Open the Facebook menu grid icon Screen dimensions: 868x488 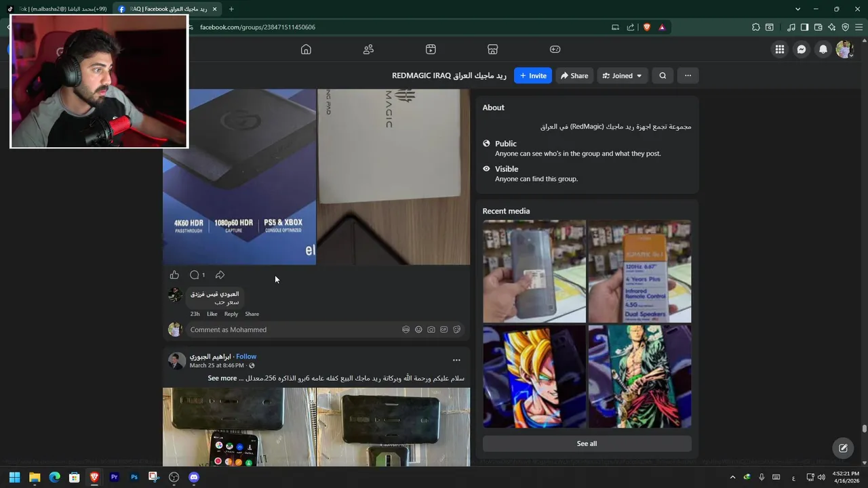click(x=780, y=49)
